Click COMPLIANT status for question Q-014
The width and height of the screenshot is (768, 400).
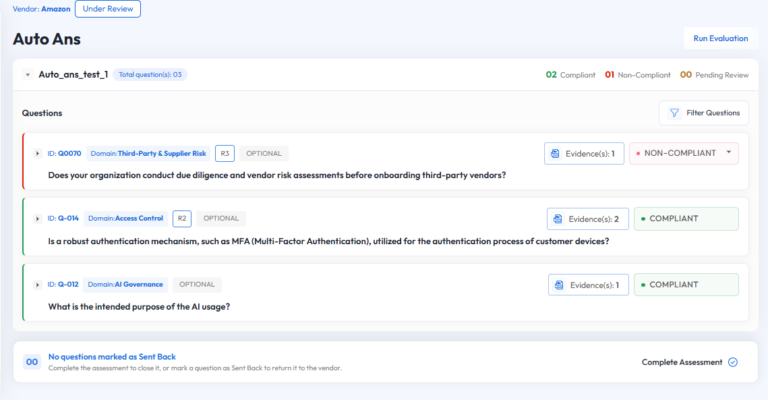click(686, 219)
